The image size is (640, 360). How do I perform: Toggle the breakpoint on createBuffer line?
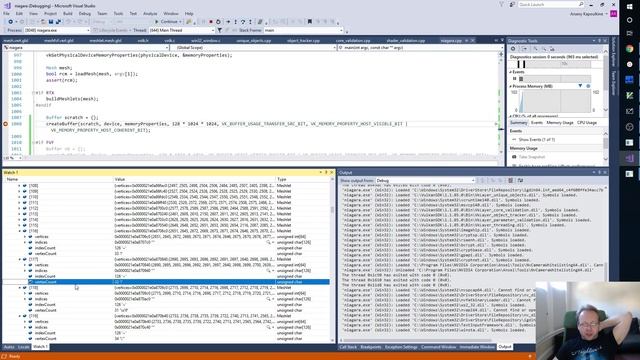(x=6, y=124)
